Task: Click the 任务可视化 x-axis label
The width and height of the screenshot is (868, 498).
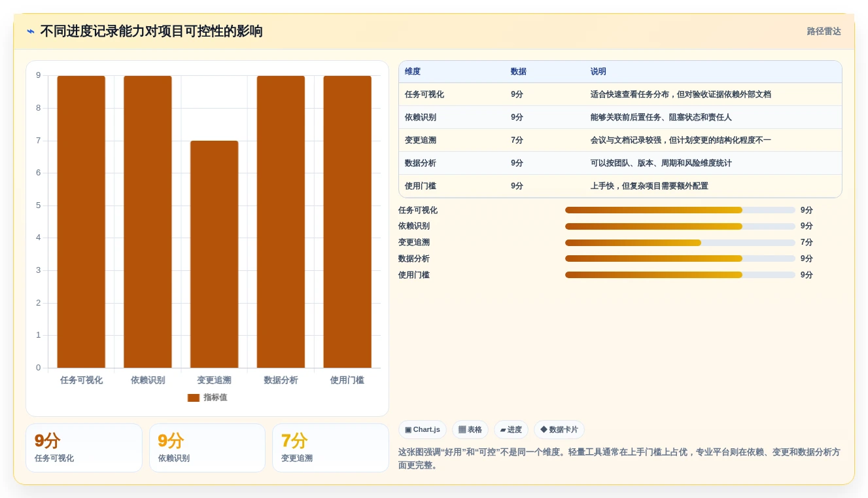Action: (x=81, y=380)
